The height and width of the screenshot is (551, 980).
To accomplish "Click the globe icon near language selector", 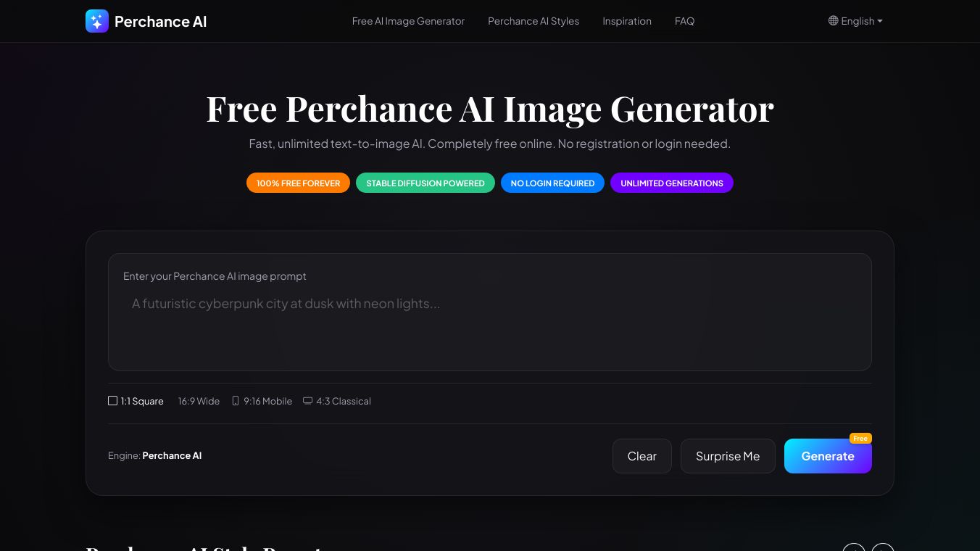I will click(833, 21).
